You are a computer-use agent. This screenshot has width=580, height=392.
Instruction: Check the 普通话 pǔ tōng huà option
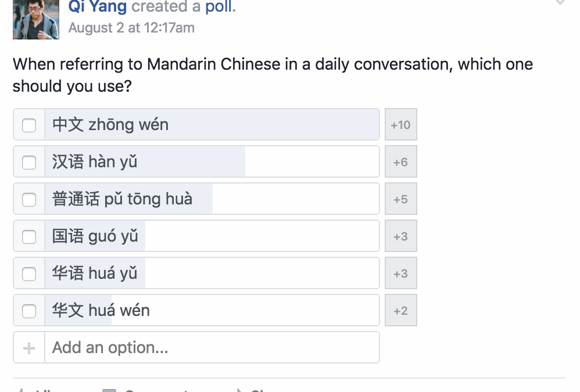(29, 200)
